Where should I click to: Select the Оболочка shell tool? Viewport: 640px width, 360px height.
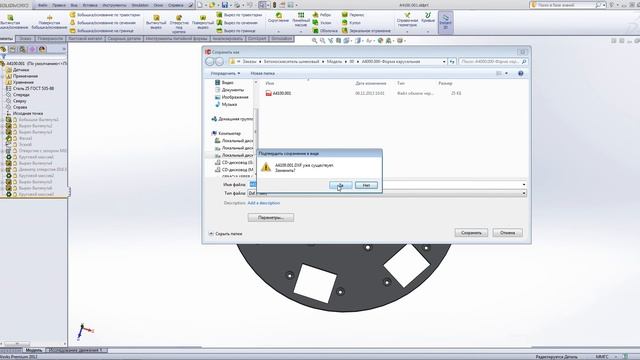pyautogui.click(x=325, y=31)
